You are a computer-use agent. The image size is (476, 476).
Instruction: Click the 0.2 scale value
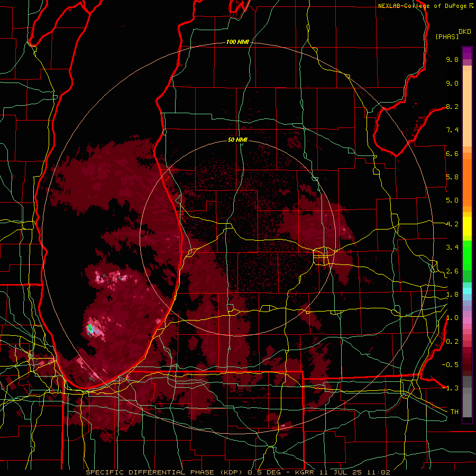[452, 342]
